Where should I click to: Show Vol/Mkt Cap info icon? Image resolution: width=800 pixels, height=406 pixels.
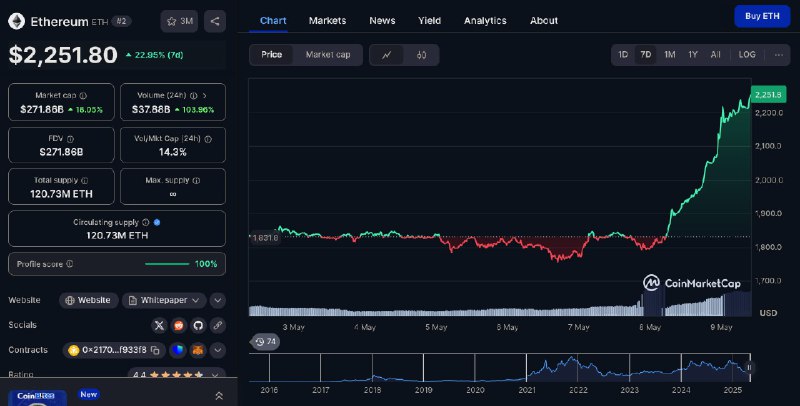(208, 139)
